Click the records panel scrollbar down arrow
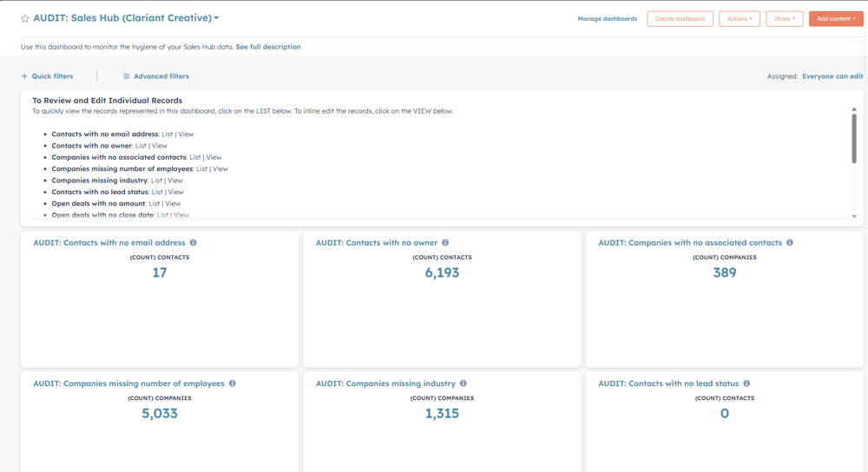 (854, 217)
